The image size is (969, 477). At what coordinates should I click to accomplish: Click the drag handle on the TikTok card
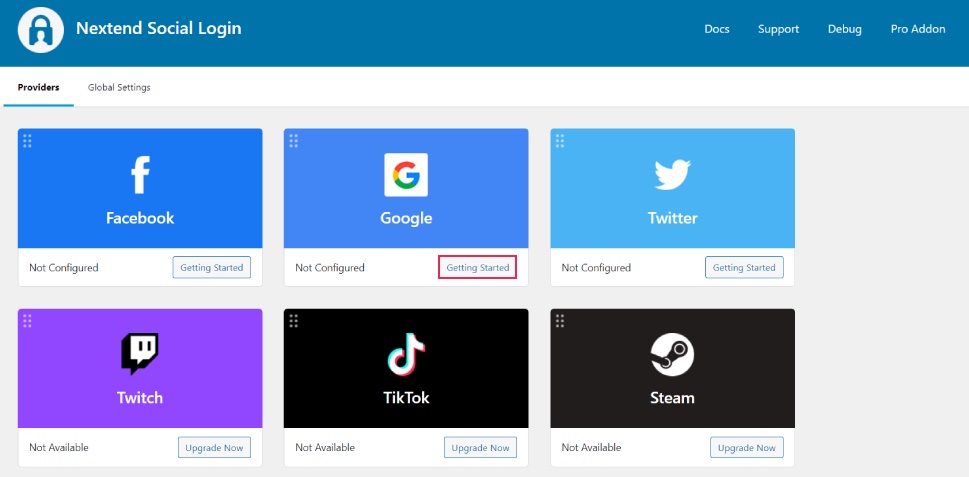pyautogui.click(x=294, y=321)
